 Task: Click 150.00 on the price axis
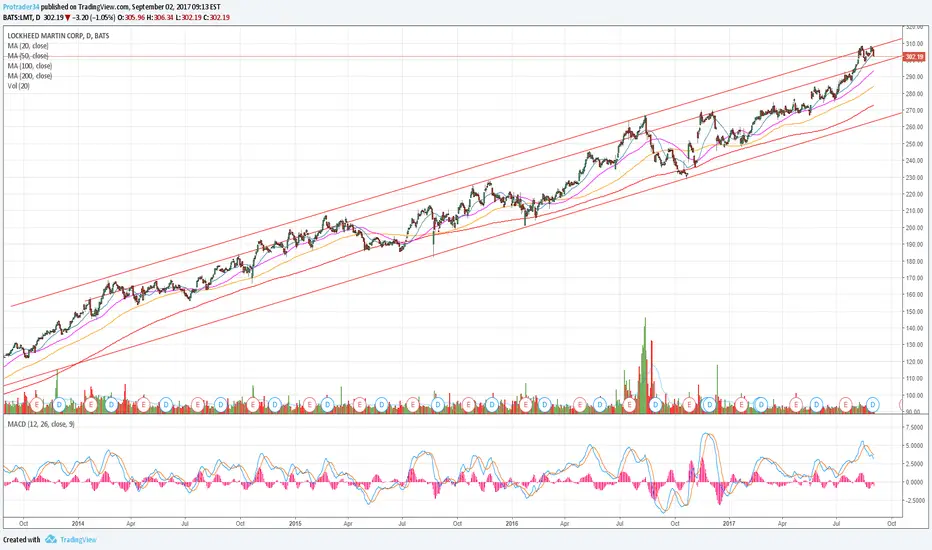914,312
